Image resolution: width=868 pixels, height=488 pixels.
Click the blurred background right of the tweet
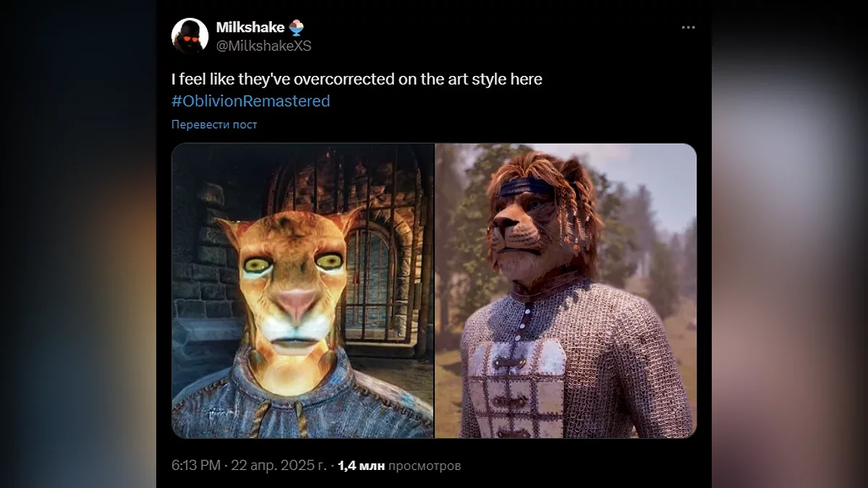(x=790, y=244)
